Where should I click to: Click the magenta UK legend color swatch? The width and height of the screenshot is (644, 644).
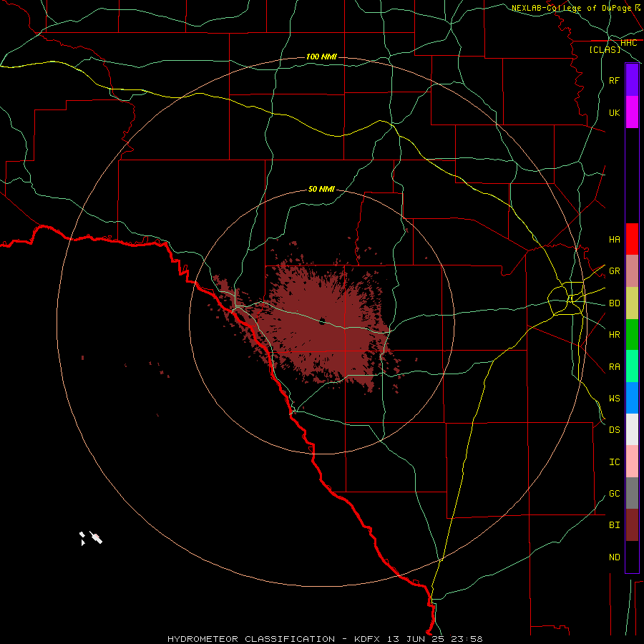tap(632, 112)
